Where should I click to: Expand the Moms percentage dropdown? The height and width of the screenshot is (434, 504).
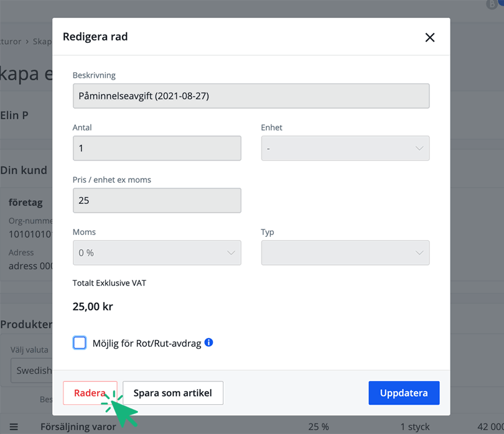157,253
